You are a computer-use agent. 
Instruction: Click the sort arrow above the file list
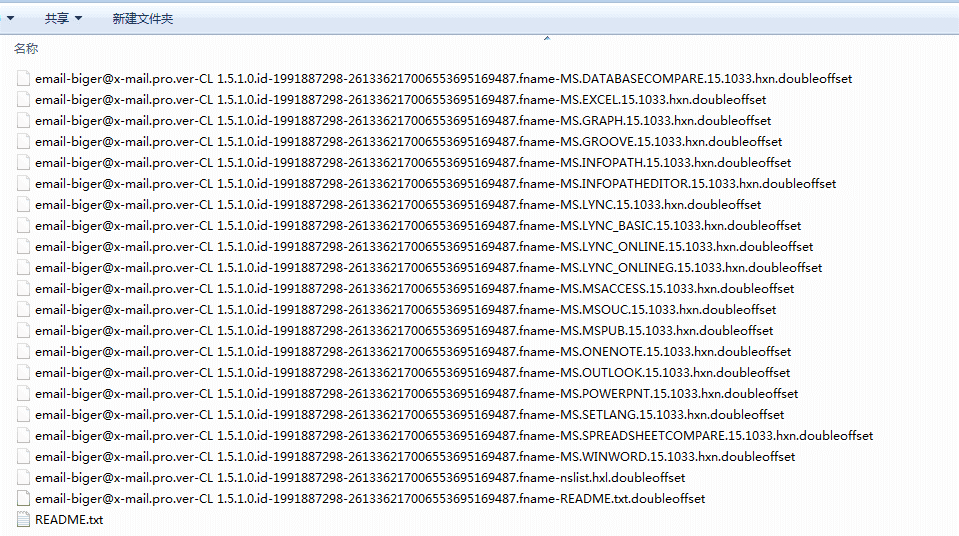[x=547, y=38]
